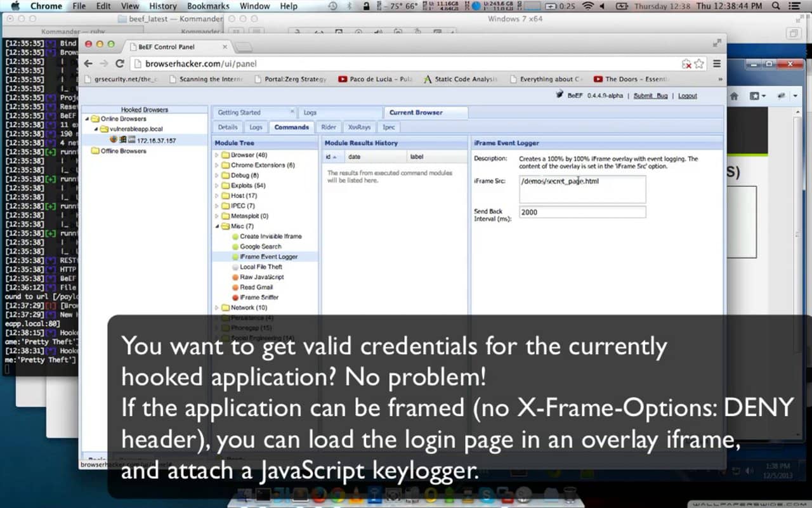Click the orange status dot of Read Gmail

tap(235, 287)
